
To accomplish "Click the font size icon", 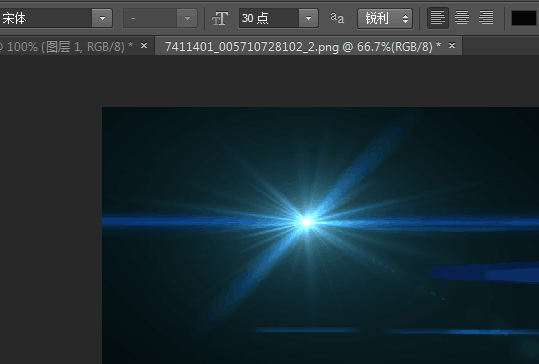I will (220, 18).
